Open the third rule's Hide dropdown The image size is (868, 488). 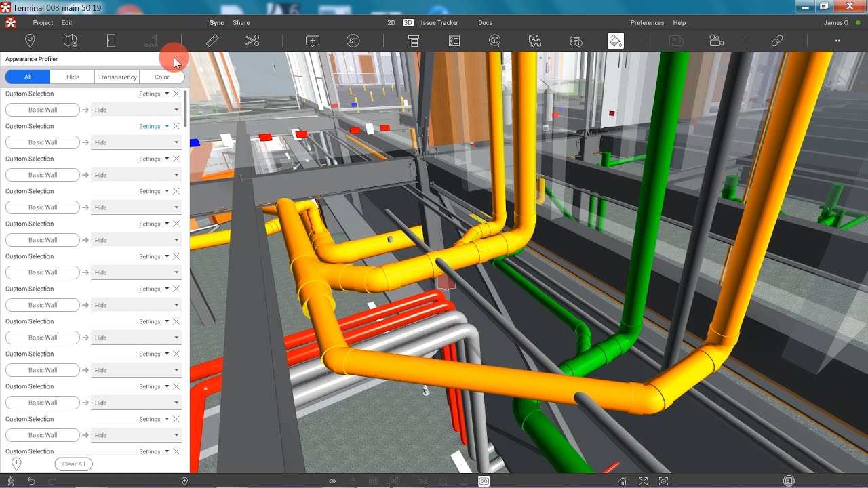[136, 175]
